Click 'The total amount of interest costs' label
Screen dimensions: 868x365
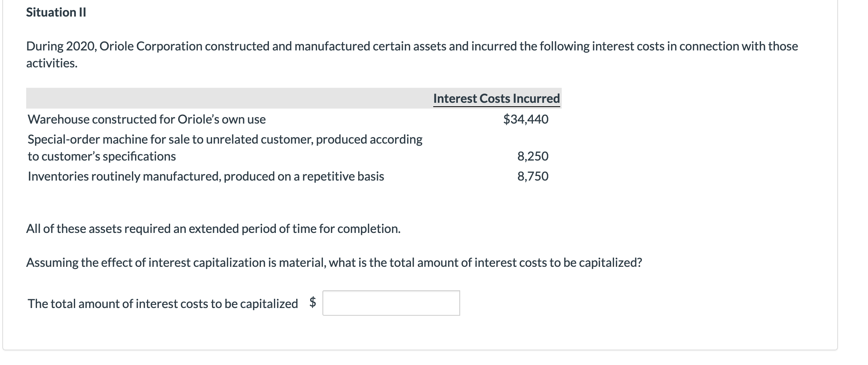pos(163,304)
